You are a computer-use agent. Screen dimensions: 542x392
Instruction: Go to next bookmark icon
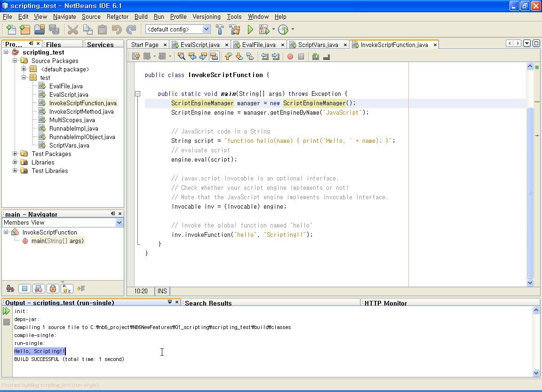239,56
